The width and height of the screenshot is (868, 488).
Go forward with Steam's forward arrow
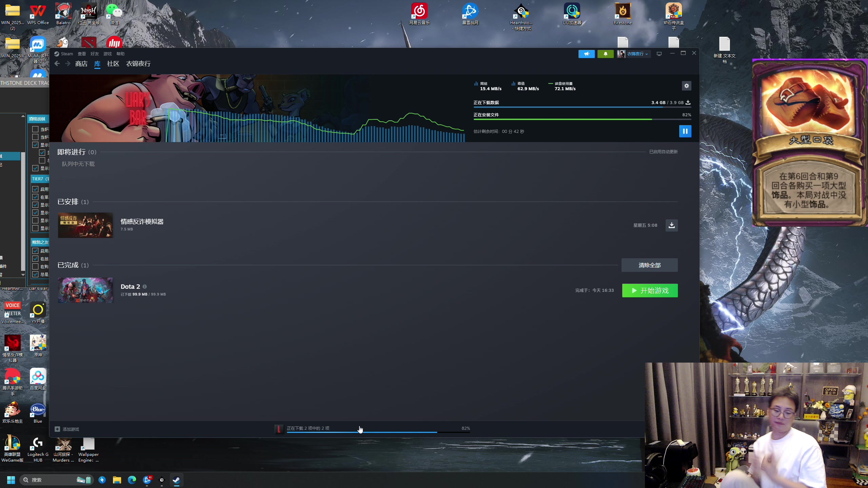pyautogui.click(x=68, y=64)
